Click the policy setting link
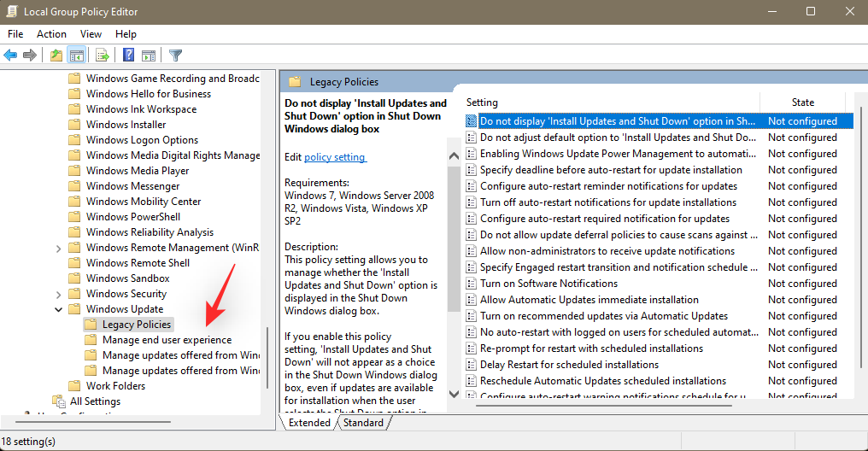The width and height of the screenshot is (868, 451). 335,157
